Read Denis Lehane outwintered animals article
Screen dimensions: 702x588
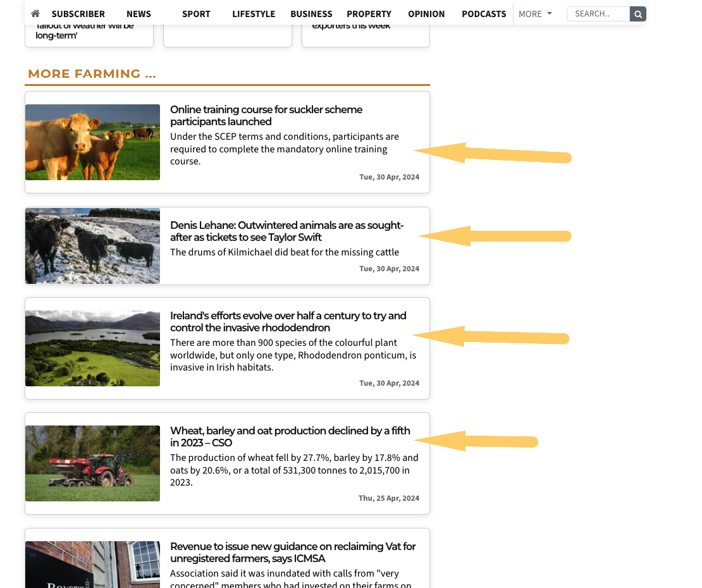286,231
